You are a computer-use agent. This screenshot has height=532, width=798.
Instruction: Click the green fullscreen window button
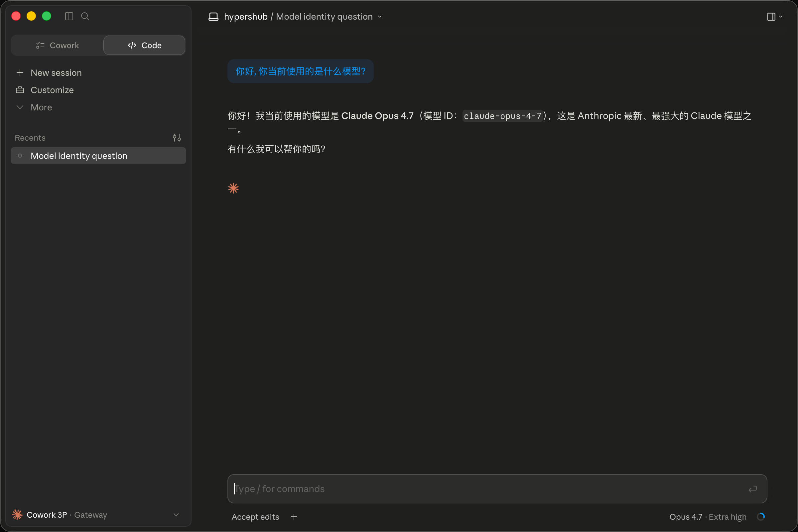tap(47, 16)
